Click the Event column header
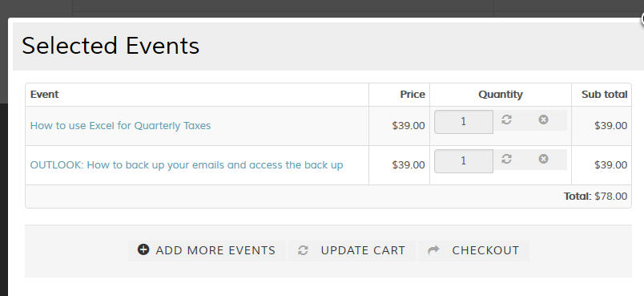 pyautogui.click(x=44, y=95)
